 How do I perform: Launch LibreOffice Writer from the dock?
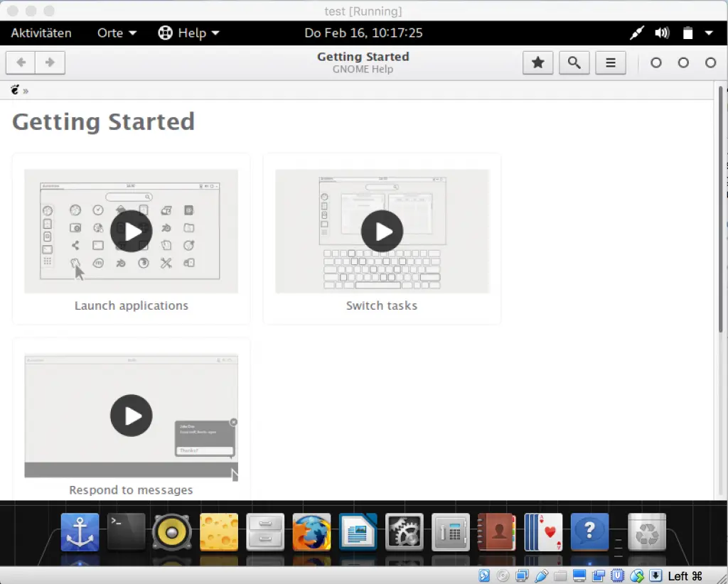(358, 531)
